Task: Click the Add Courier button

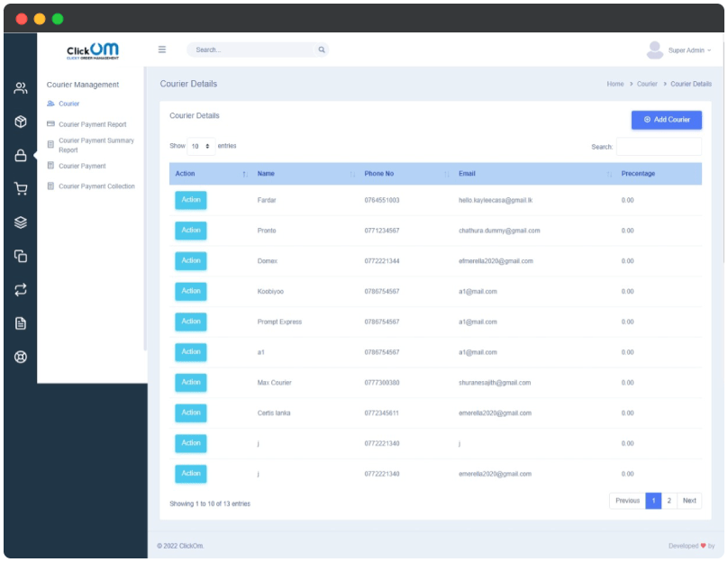Action: pos(666,120)
